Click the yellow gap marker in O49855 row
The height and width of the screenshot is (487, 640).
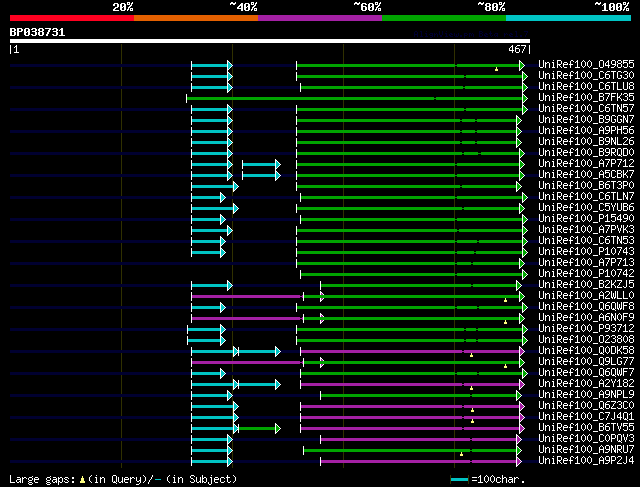496,69
